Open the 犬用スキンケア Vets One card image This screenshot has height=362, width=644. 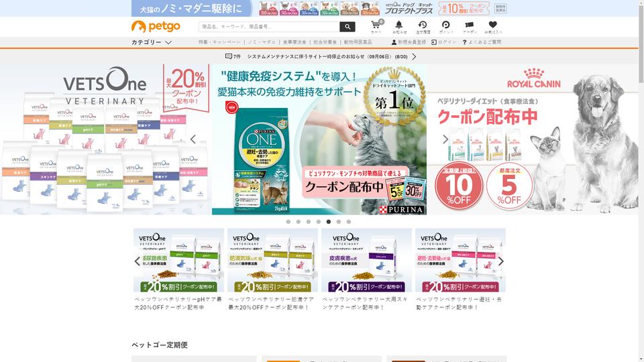pyautogui.click(x=366, y=260)
